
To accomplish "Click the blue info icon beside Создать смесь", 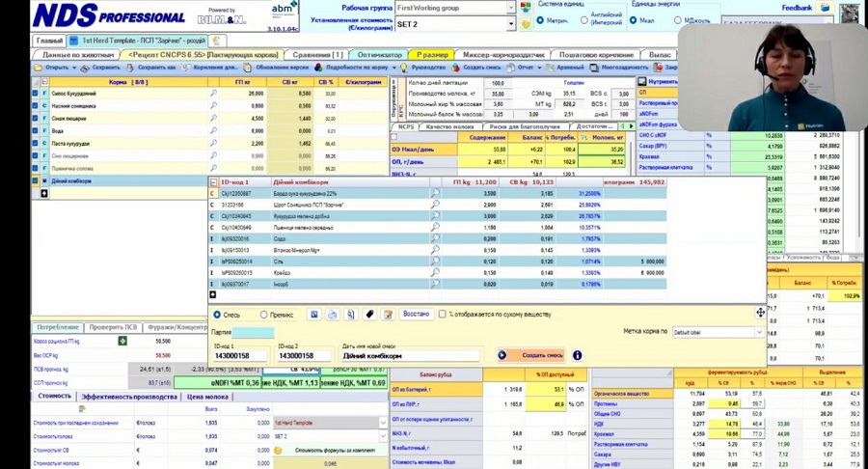I will [577, 355].
